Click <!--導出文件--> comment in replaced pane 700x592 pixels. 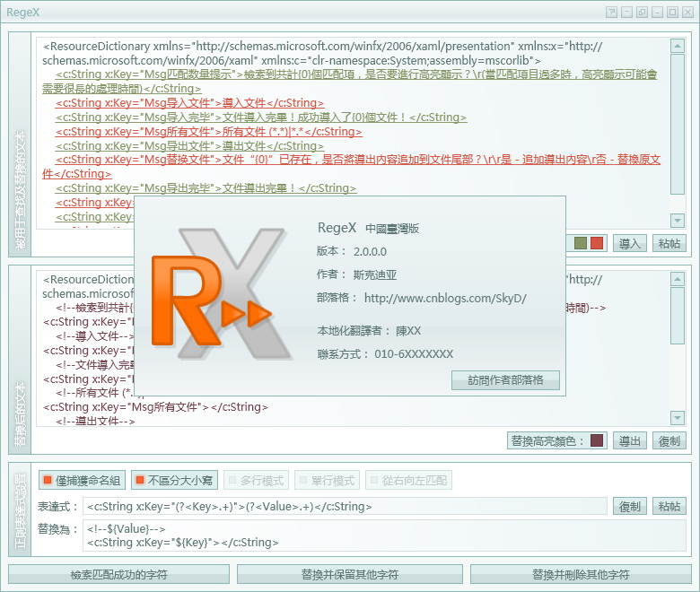coord(95,421)
